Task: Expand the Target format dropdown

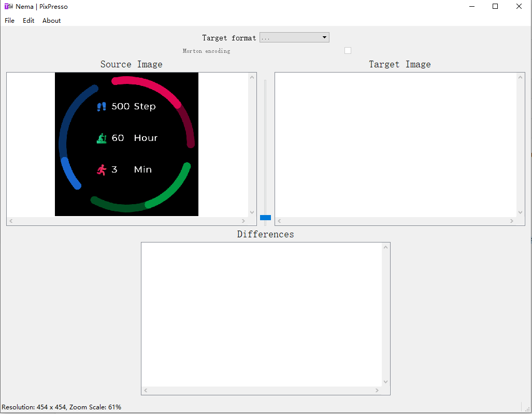Action: click(x=294, y=37)
